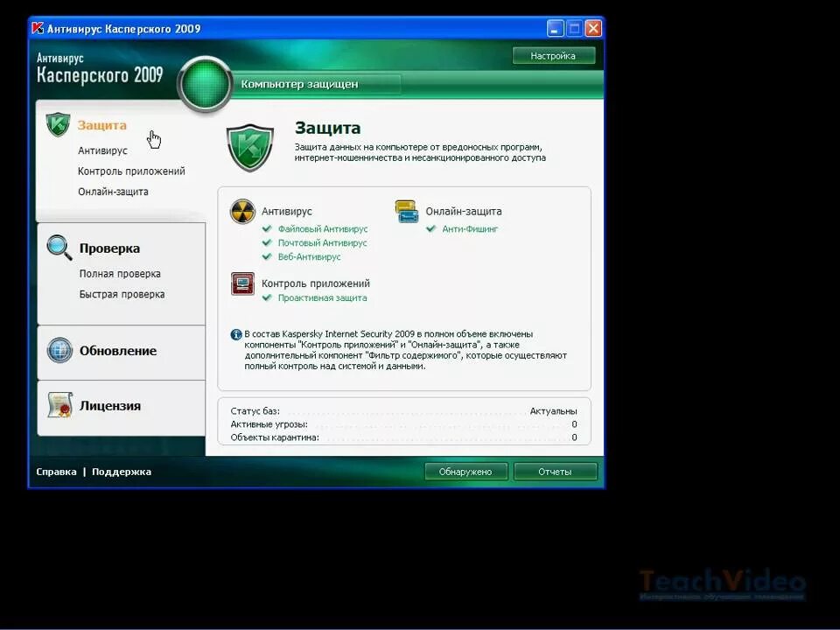Select Контроль приложений in sidebar
This screenshot has width=840, height=630.
(x=131, y=171)
